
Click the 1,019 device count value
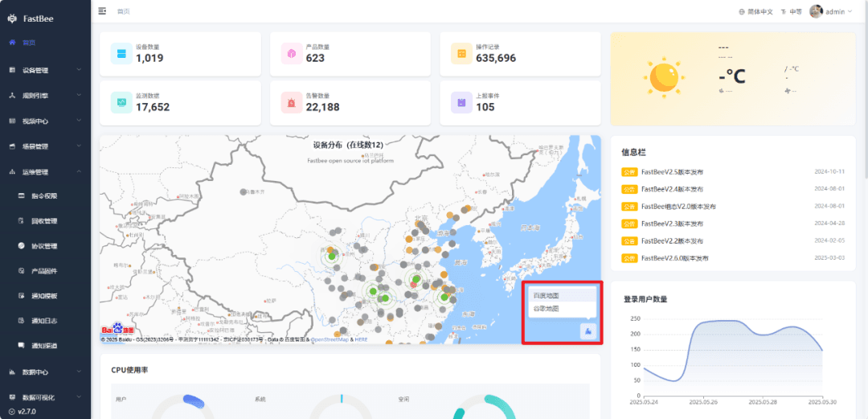point(149,58)
